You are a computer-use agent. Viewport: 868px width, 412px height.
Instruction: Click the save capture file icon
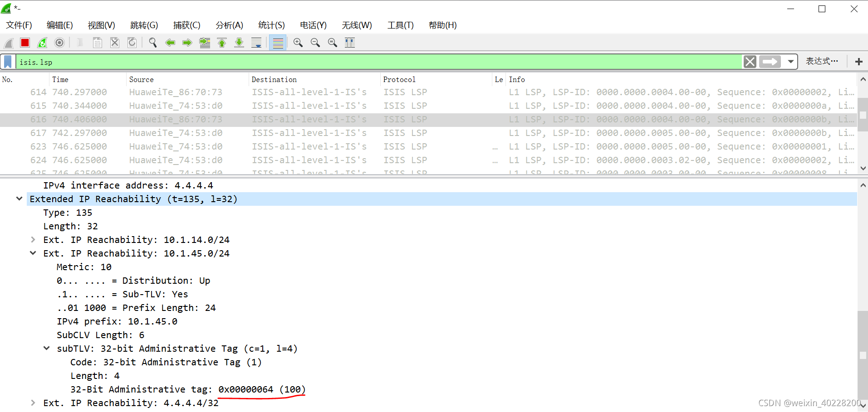click(x=97, y=43)
